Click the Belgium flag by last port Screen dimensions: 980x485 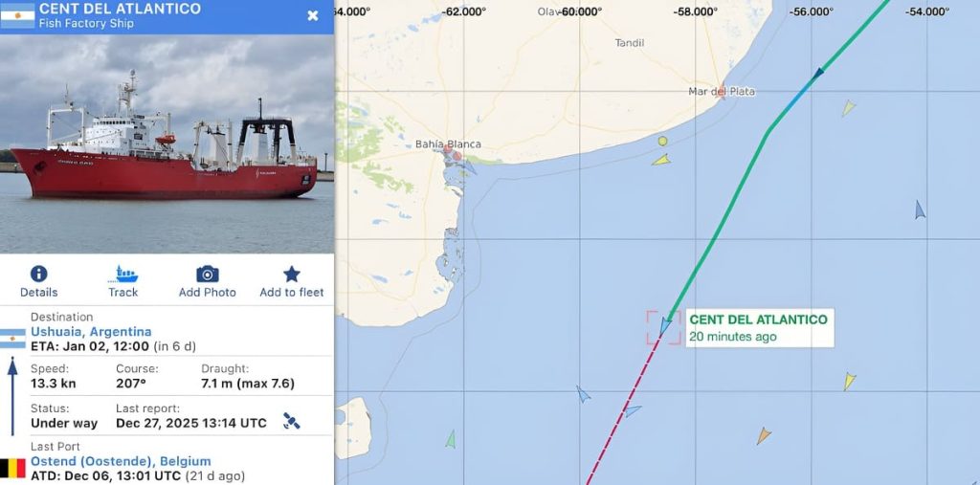12,468
